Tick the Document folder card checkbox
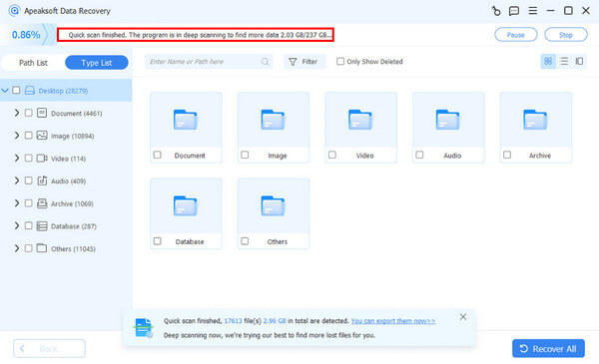Image resolution: width=599 pixels, height=364 pixels. click(x=157, y=155)
